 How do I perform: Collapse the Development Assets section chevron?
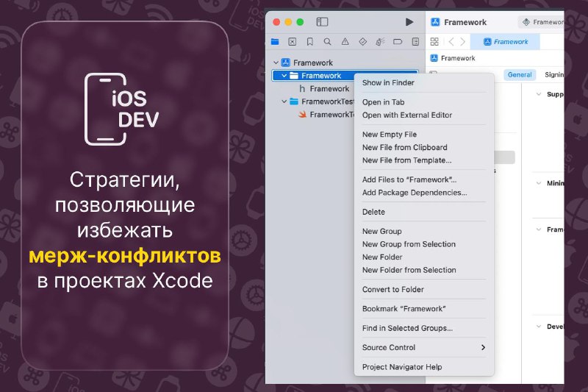click(x=539, y=327)
